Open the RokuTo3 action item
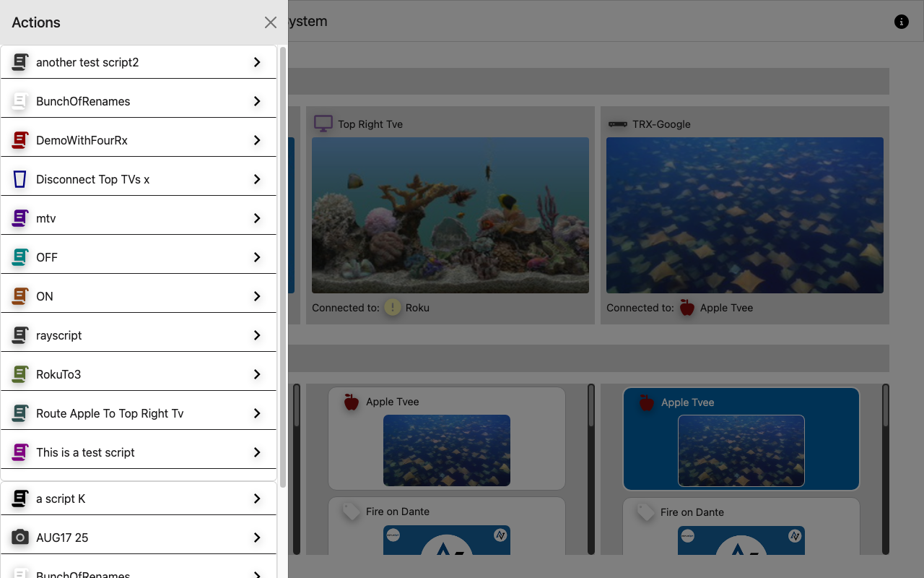This screenshot has height=578, width=924. [139, 374]
